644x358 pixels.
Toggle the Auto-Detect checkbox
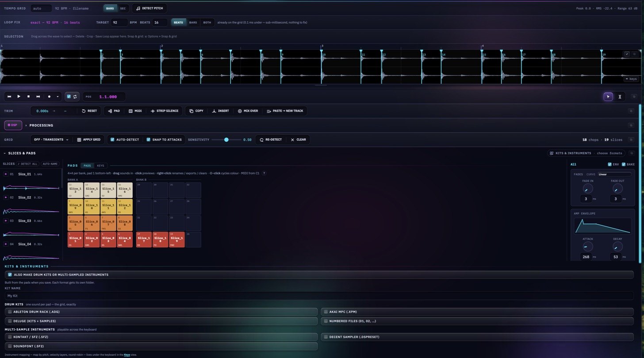tap(112, 140)
